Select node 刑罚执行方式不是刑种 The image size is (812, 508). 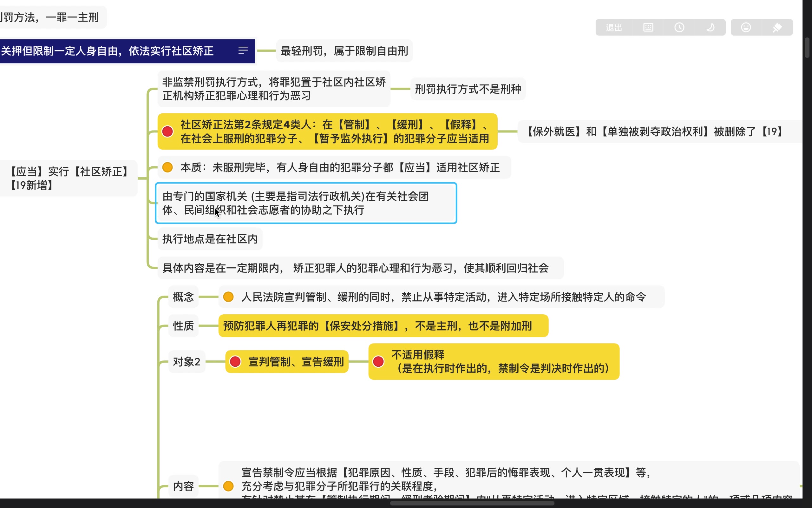(x=468, y=89)
